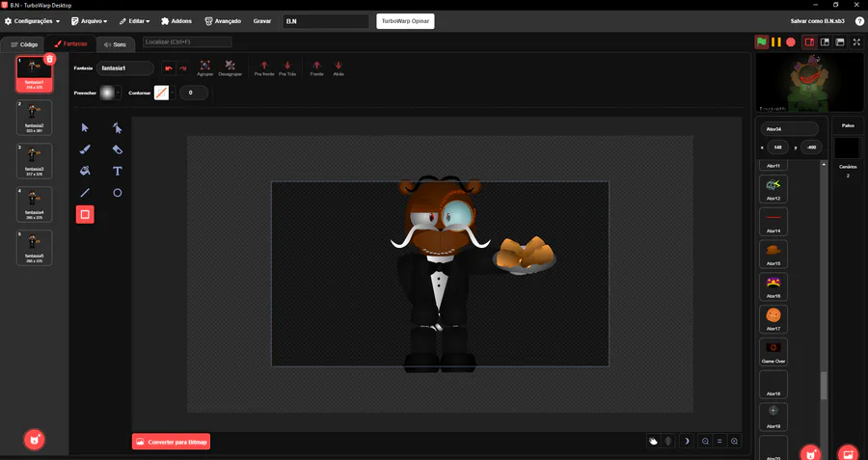Screen dimensions: 868x460
Task: Click the green flag to run
Action: 762,42
